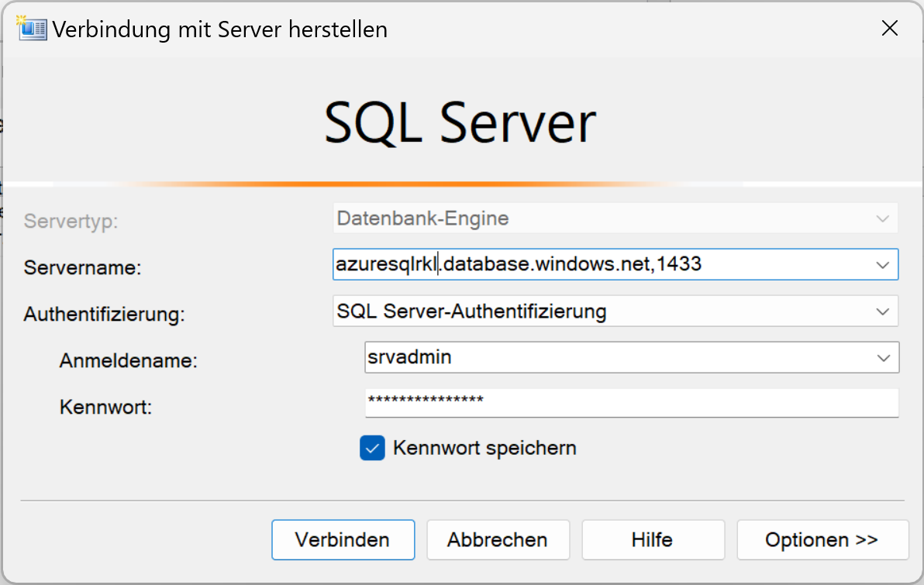Cancel the dialog with Abbrechen
Viewport: 924px width, 585px height.
tap(498, 539)
